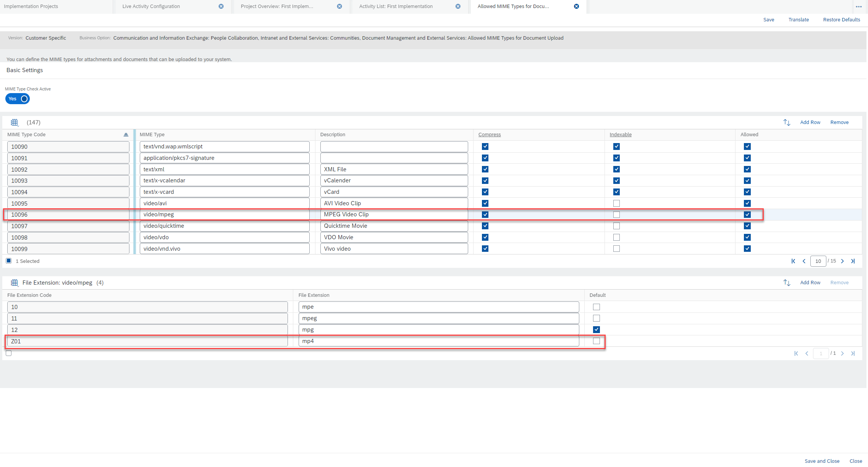Uncheck Allowed for video/vnd.vivo row
This screenshot has height=467, width=868.
click(x=747, y=249)
